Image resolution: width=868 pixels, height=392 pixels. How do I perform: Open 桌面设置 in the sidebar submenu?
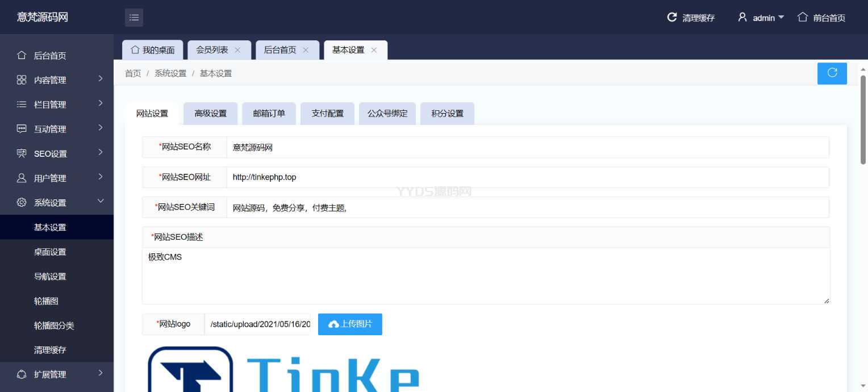50,252
